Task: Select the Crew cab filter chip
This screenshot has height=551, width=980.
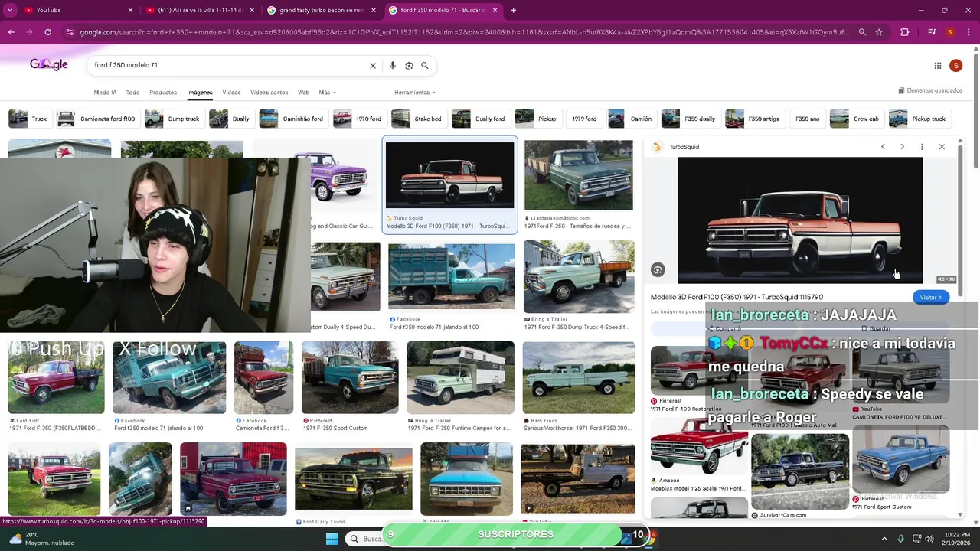Action: pos(856,119)
